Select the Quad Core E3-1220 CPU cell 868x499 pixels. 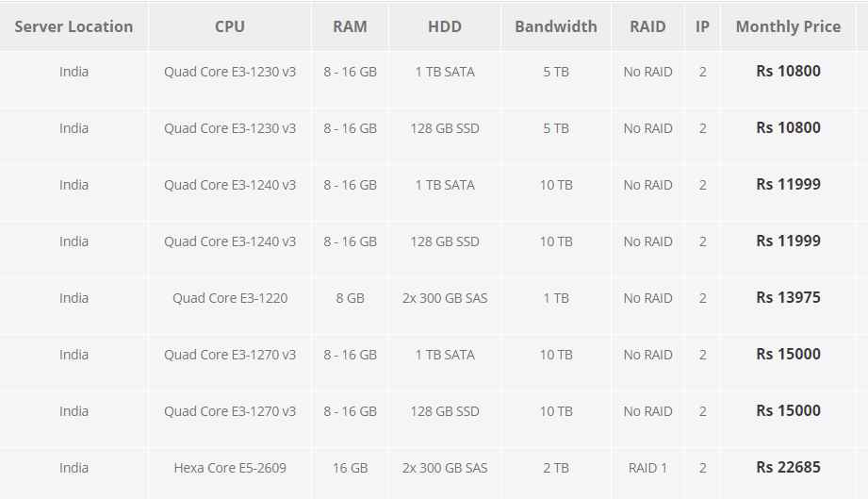tap(230, 298)
